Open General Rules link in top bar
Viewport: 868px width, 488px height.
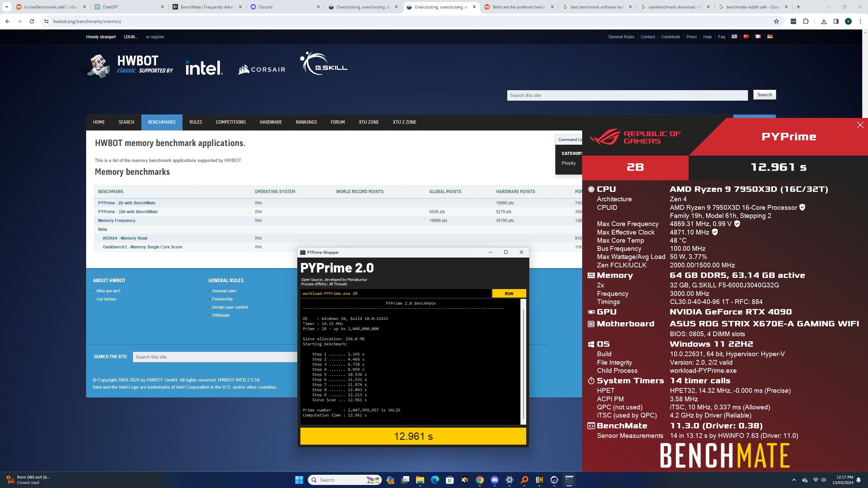click(621, 37)
